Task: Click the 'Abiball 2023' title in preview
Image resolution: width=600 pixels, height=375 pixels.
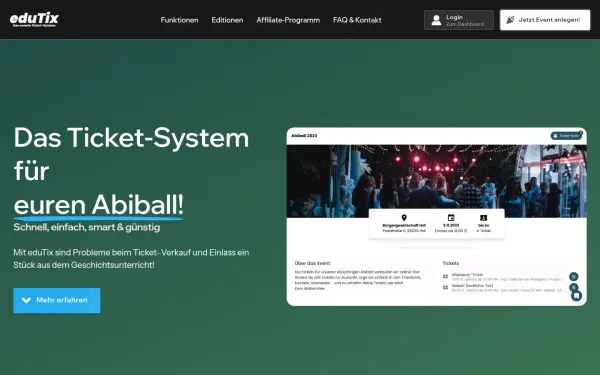Action: (304, 136)
